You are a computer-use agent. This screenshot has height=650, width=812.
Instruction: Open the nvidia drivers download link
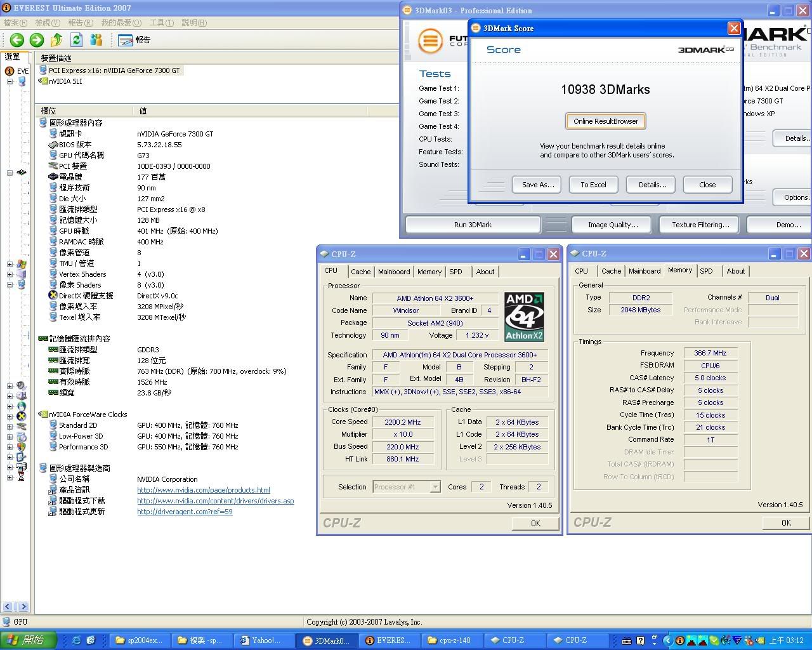pyautogui.click(x=216, y=501)
